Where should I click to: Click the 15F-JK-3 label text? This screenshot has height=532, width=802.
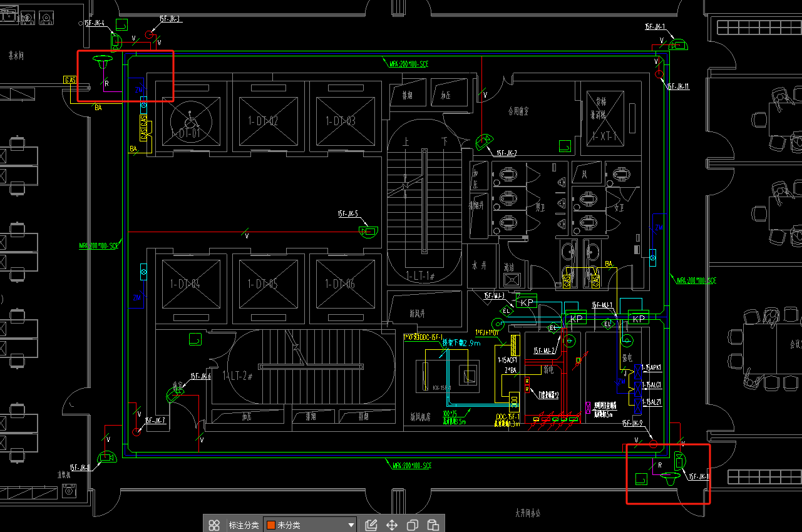[170, 19]
